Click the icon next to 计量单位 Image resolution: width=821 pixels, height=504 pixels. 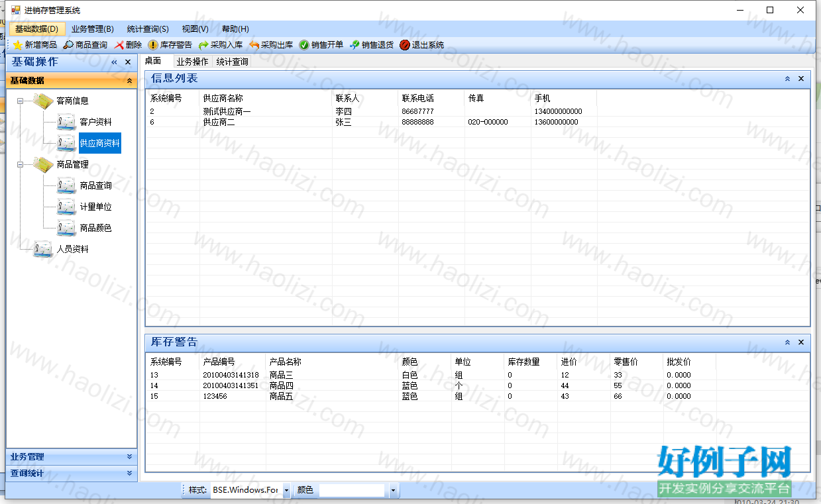click(x=66, y=207)
